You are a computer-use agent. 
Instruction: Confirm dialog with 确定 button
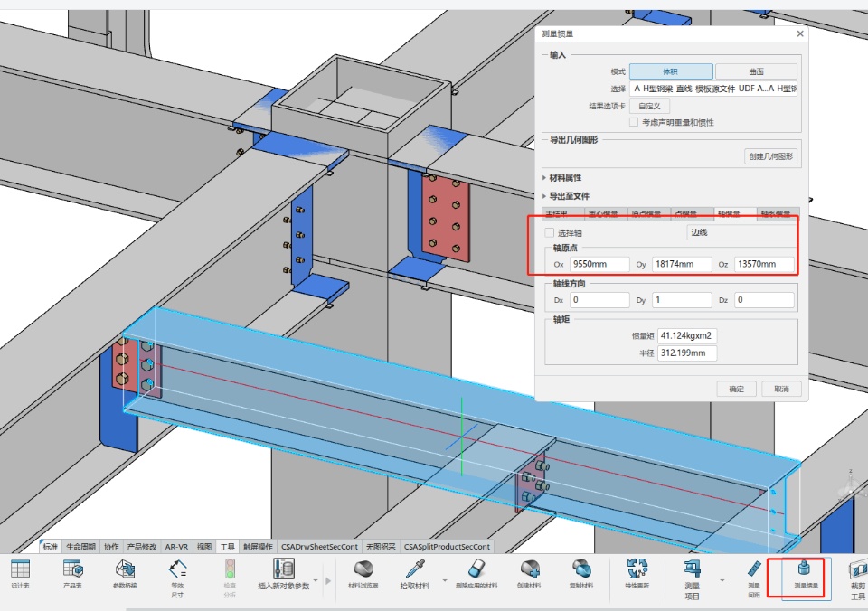point(736,389)
